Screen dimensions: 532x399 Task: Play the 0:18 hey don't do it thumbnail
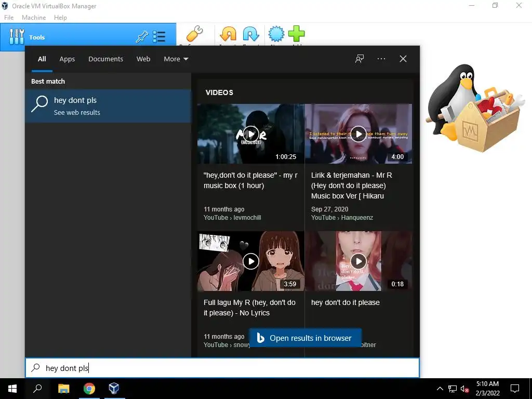tap(358, 261)
